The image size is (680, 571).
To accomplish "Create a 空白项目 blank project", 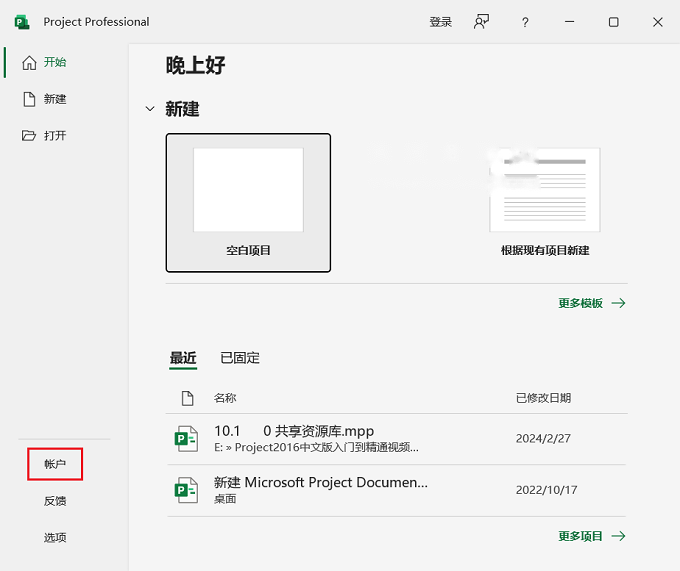I will (248, 202).
